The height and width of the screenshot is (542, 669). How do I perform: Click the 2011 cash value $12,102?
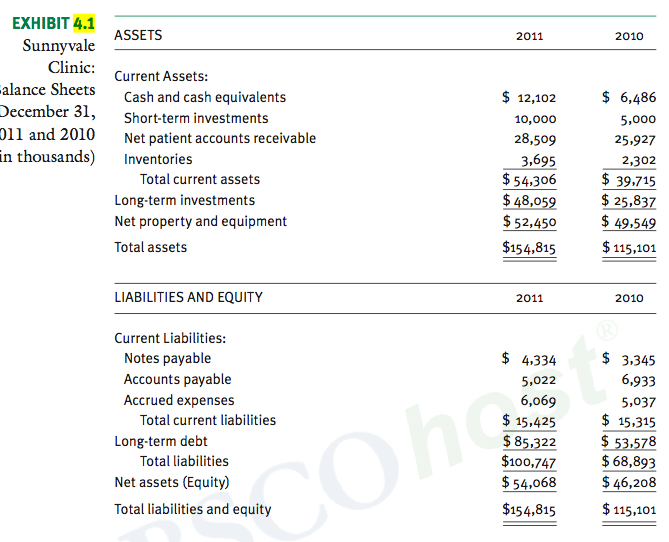click(x=529, y=98)
